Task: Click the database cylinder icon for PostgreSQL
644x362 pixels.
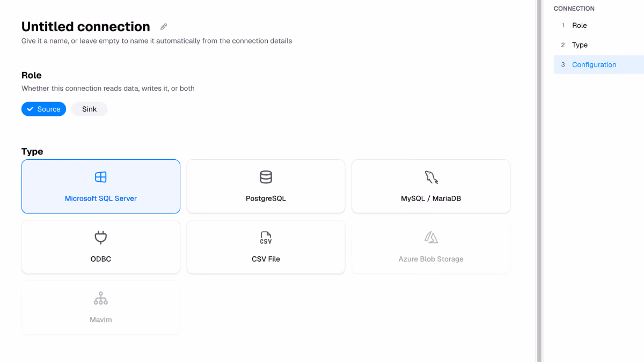Action: (x=266, y=177)
